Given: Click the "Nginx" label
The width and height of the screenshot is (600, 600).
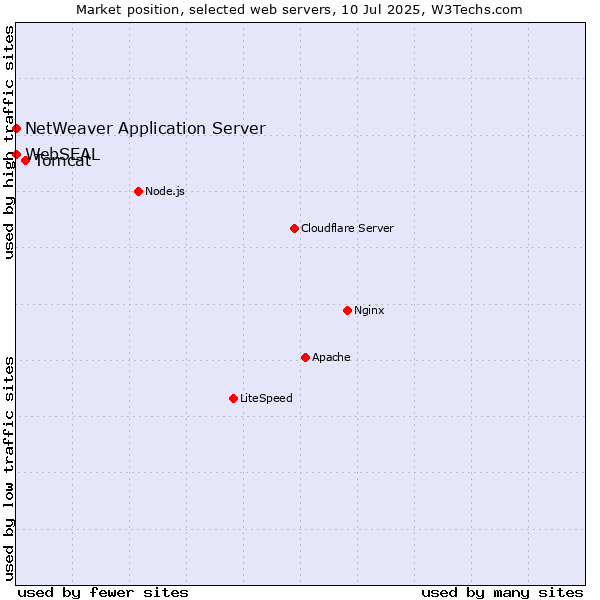Looking at the screenshot, I should click(369, 310).
